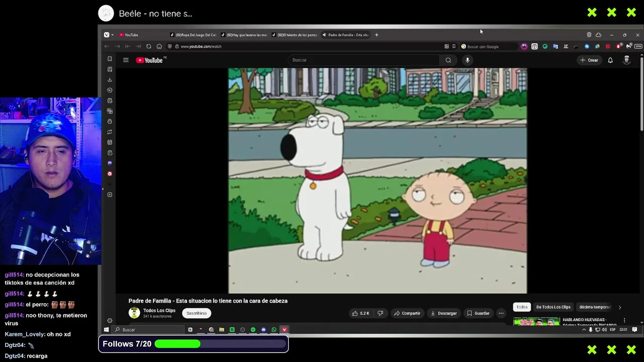This screenshot has height=362, width=644.
Task: Open Vivaldi Translate panel
Action: pos(110,111)
